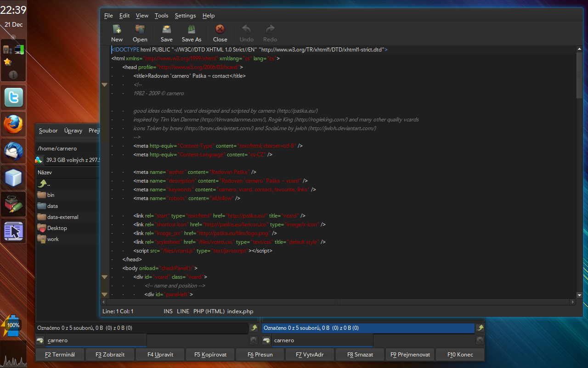Viewport: 588px width, 368px height.
Task: Click the up-arrow icon ending left panel status
Action: tap(254, 328)
